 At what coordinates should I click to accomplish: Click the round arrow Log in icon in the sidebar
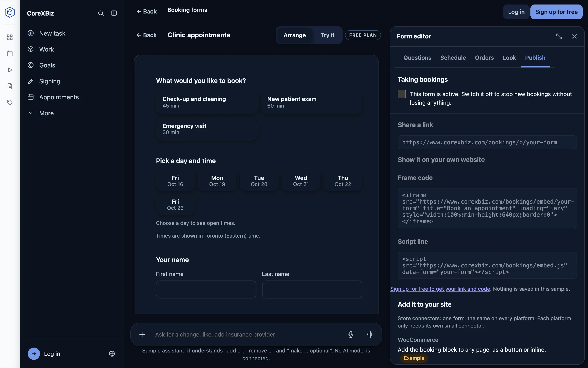[34, 354]
